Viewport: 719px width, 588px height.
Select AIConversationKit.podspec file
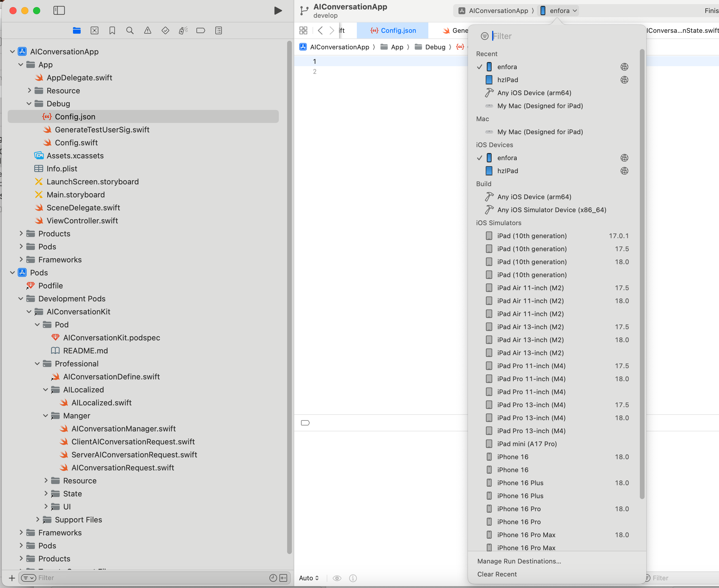111,338
